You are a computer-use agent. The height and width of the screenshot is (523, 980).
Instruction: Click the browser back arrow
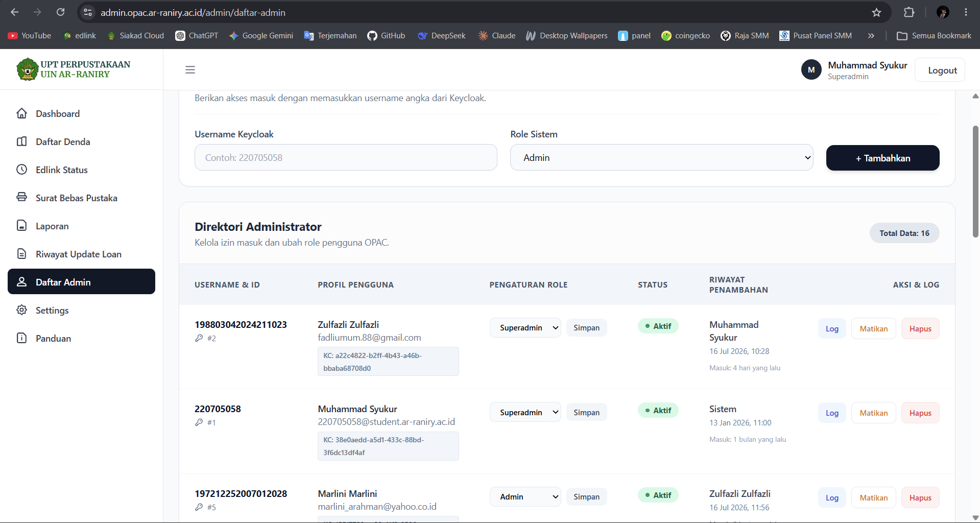[14, 12]
